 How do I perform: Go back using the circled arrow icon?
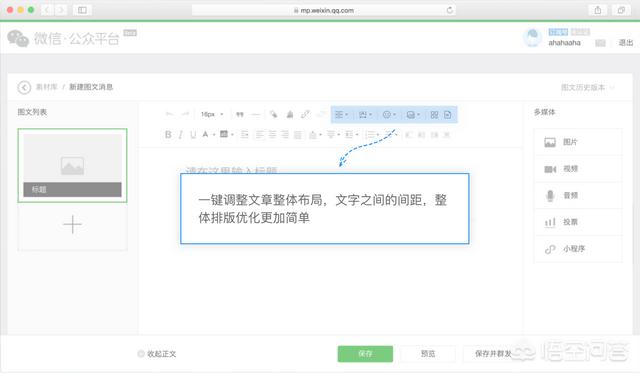coord(24,87)
